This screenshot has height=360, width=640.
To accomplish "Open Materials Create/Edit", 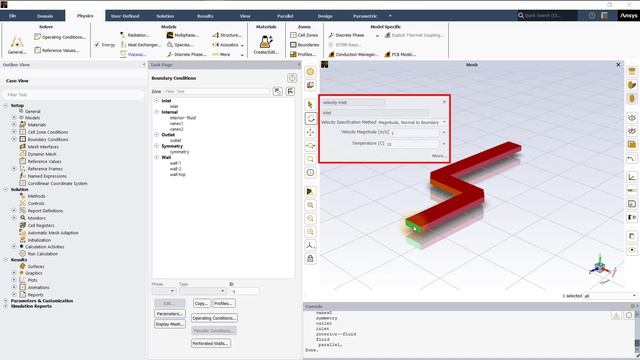I will (x=266, y=44).
